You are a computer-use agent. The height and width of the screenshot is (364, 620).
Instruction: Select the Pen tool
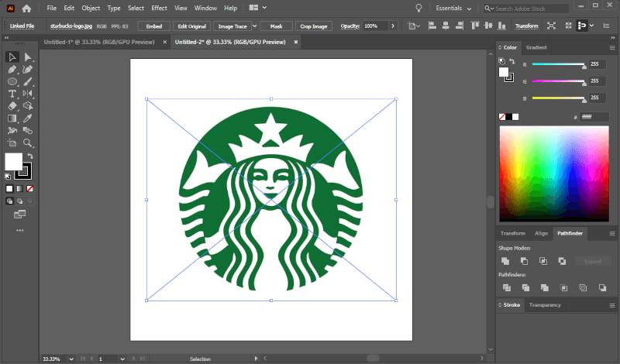12,70
